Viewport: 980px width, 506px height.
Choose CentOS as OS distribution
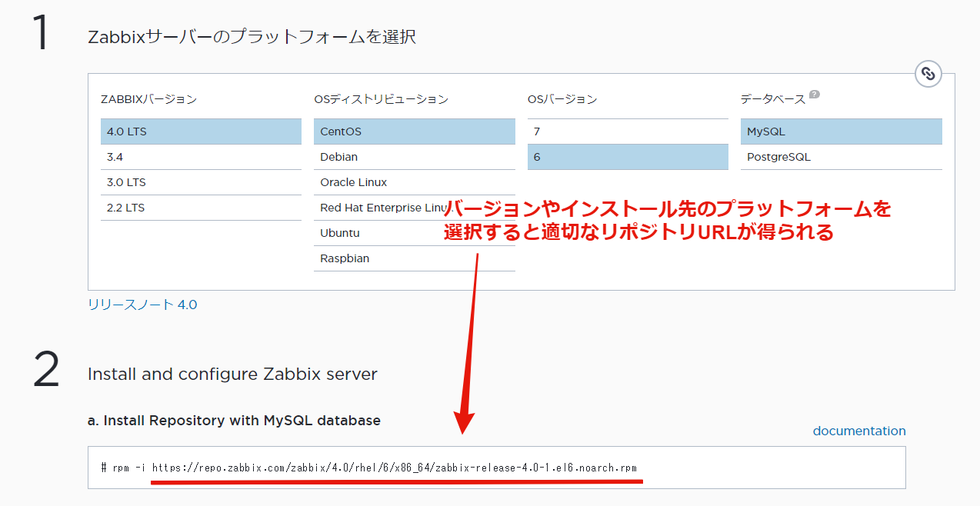[x=415, y=131]
